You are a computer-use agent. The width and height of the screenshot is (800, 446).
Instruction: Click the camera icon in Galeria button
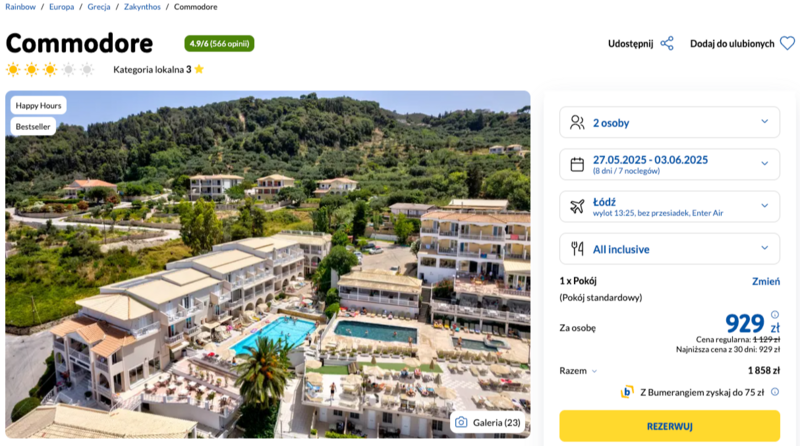[x=461, y=423]
